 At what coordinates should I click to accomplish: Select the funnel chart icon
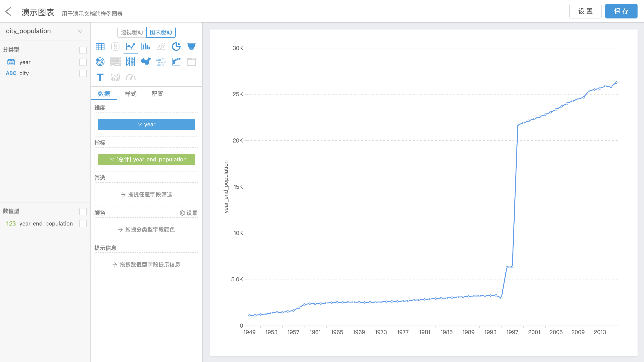(191, 47)
